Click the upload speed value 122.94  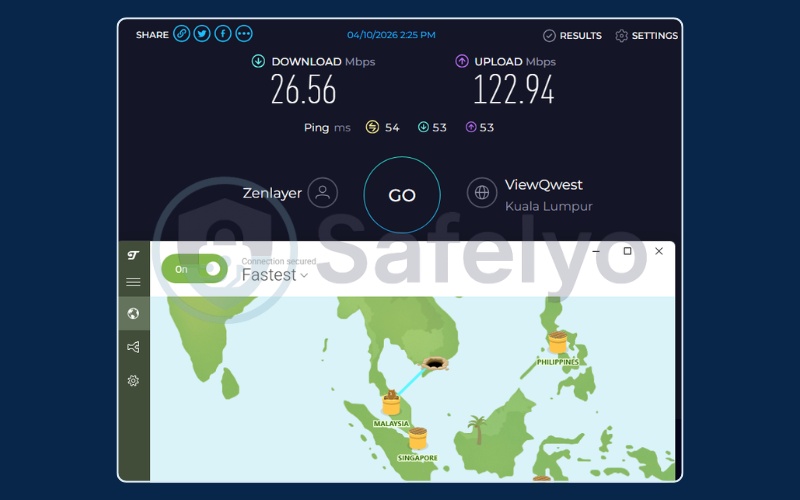click(514, 90)
